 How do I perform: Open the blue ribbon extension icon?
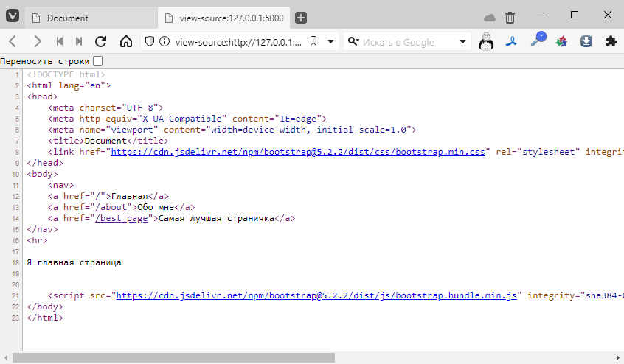click(511, 41)
